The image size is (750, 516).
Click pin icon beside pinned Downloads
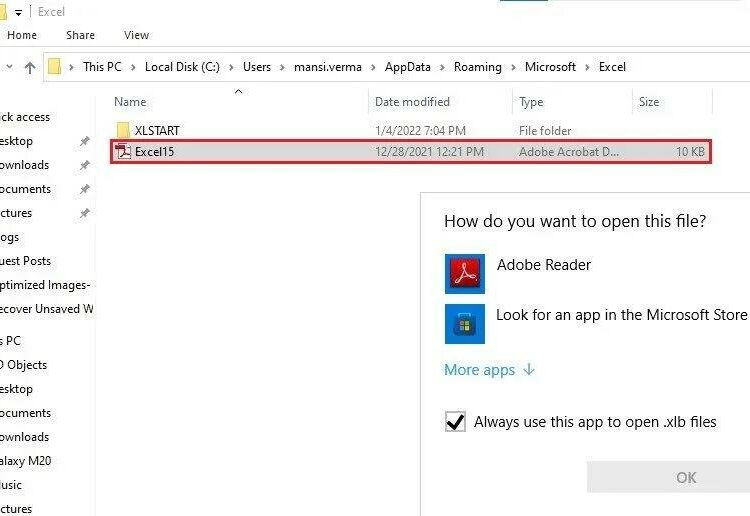85,165
